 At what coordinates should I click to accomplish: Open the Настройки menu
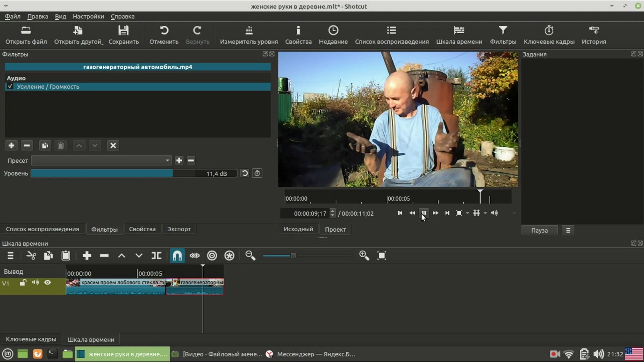89,16
